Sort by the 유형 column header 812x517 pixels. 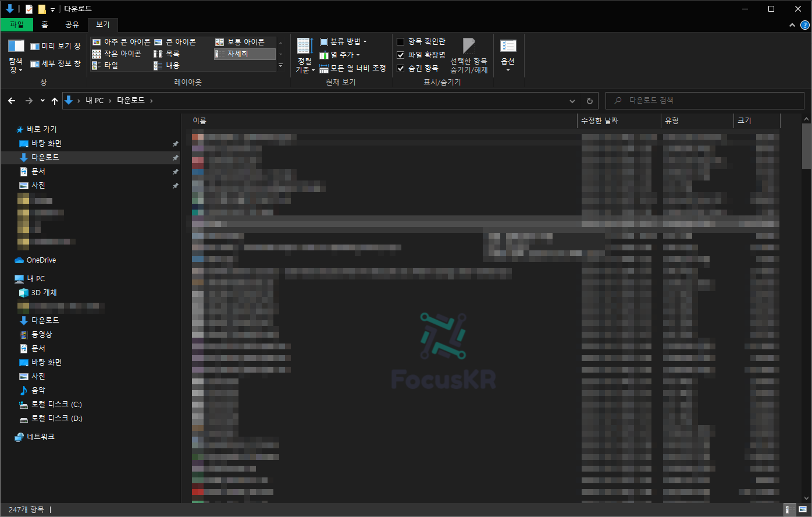(x=697, y=121)
